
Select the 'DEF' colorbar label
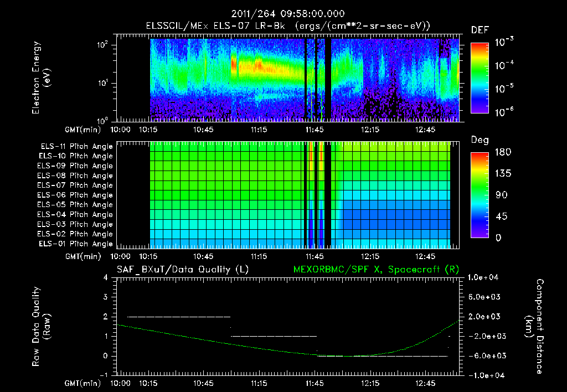(x=480, y=30)
